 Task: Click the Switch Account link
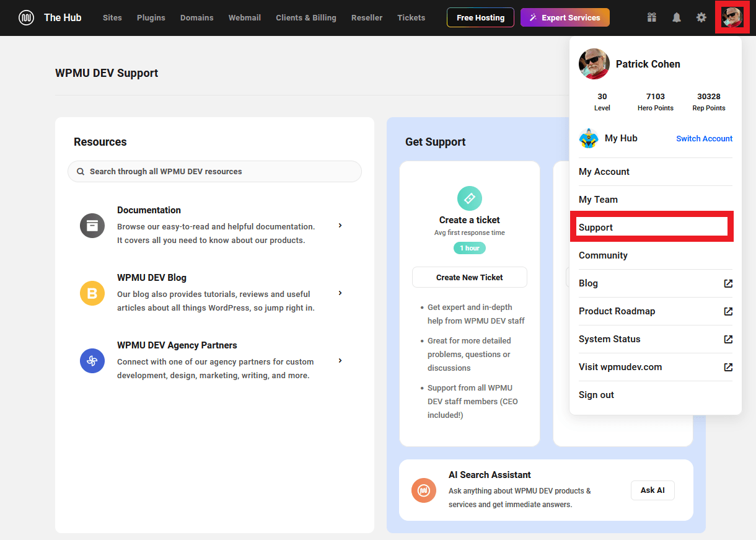(704, 138)
